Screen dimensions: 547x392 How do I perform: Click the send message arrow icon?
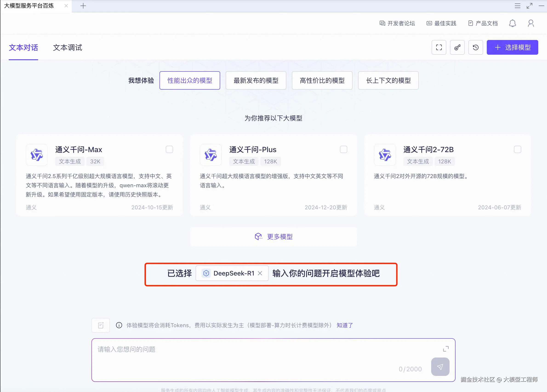(440, 367)
